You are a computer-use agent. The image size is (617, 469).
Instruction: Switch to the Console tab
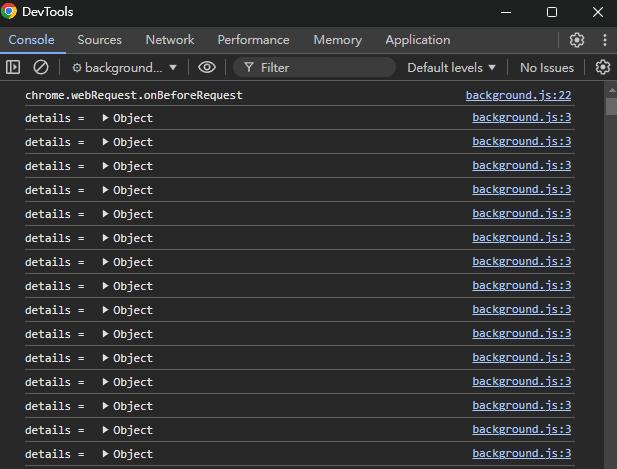coord(31,40)
